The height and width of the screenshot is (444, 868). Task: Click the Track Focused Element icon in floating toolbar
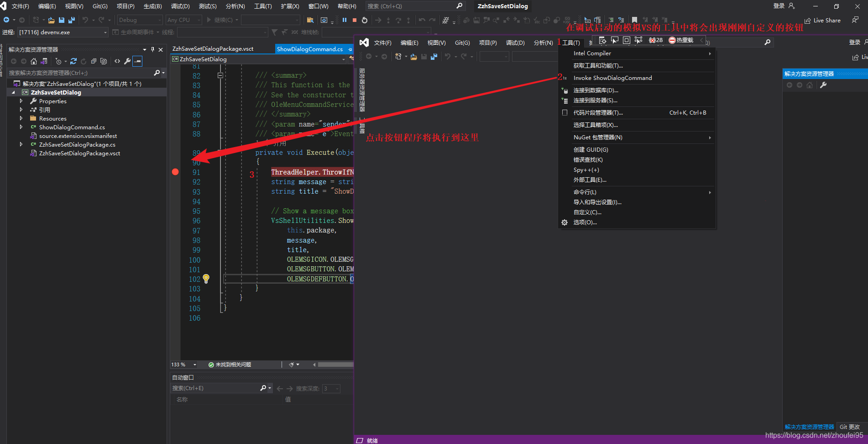click(x=638, y=40)
